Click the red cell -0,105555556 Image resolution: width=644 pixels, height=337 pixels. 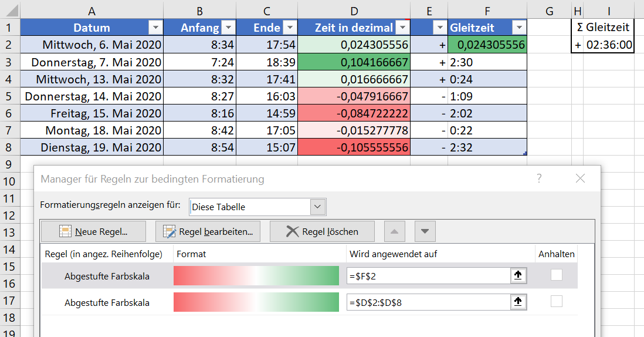[354, 147]
